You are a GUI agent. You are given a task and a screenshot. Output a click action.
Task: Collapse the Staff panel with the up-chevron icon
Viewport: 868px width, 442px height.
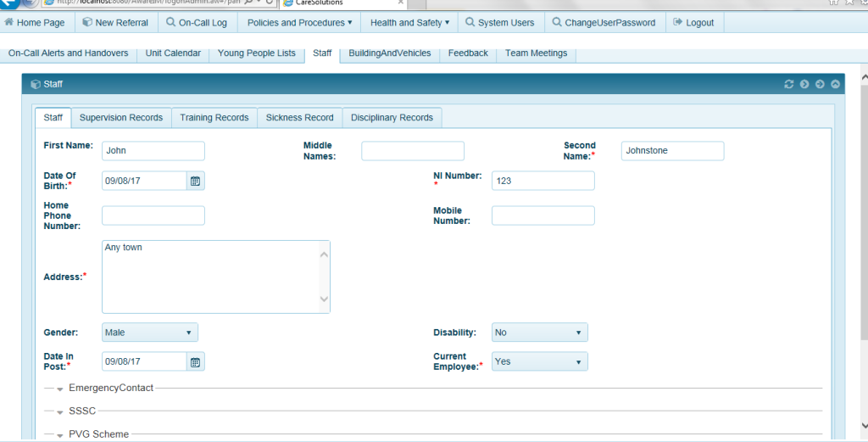coord(835,84)
